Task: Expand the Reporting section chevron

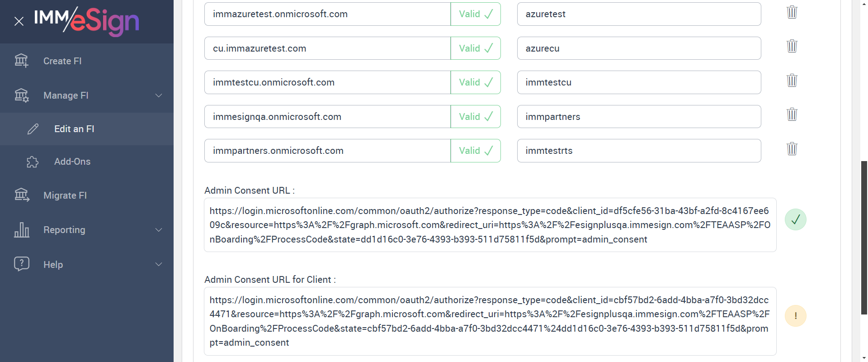Action: coord(159,230)
